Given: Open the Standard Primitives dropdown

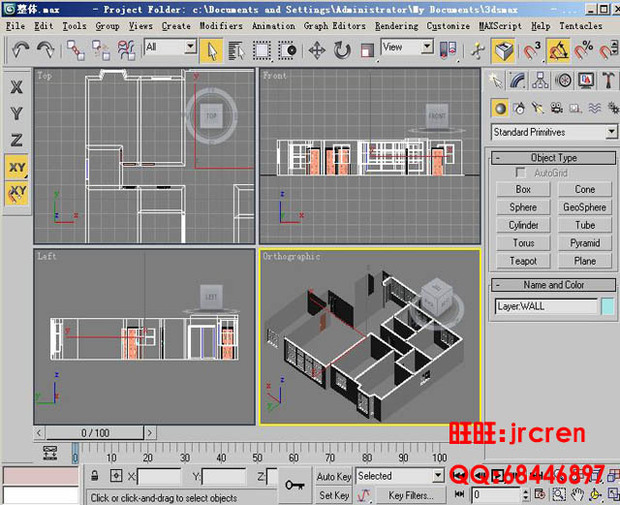Looking at the screenshot, I should pos(554,132).
